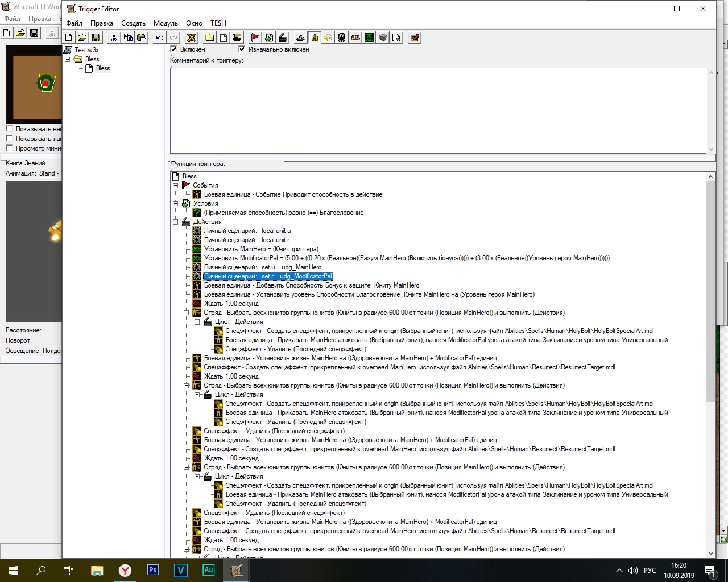Switch to the Terrain Editor module
728x582 pixels.
tap(301, 38)
